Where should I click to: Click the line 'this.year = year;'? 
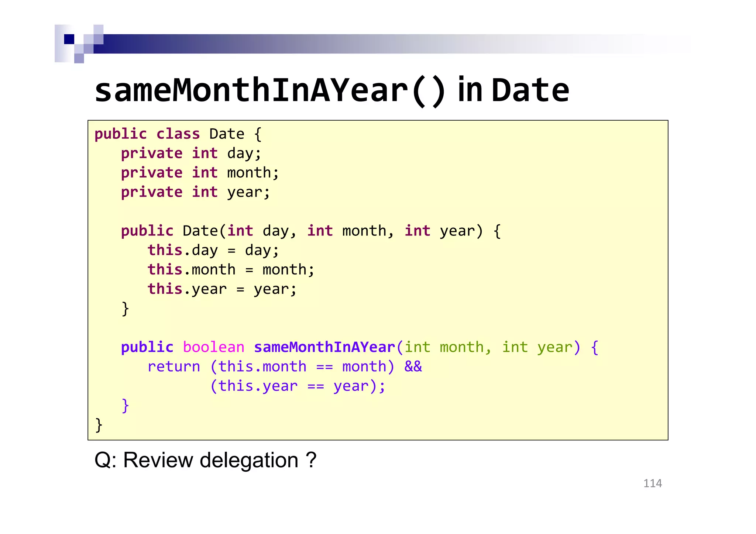point(222,289)
